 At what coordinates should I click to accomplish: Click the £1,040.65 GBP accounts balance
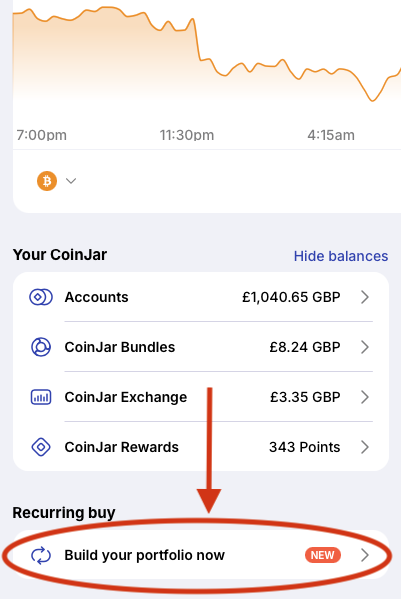point(291,297)
